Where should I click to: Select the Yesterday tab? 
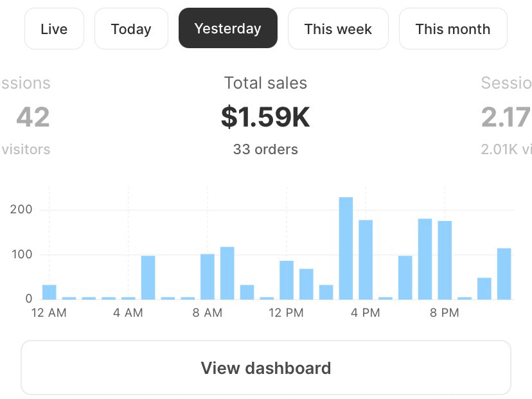(228, 29)
